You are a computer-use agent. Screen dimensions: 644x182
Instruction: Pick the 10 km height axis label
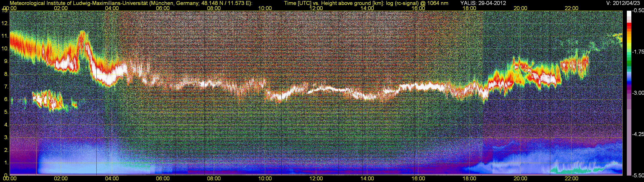point(5,49)
